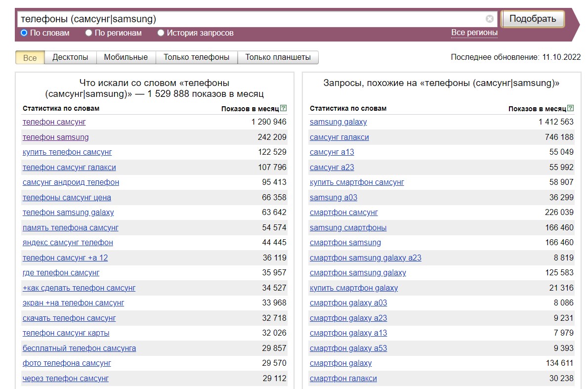Open the 'яндекс самсунг телефон' link
The image size is (588, 389).
(68, 243)
